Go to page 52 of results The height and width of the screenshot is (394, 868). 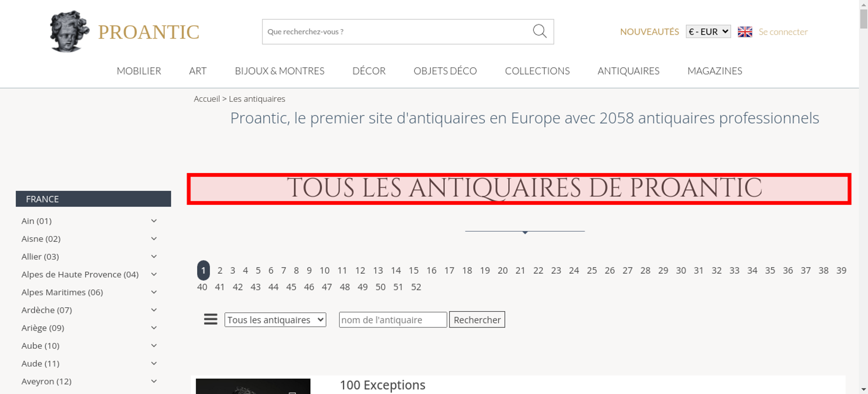416,287
